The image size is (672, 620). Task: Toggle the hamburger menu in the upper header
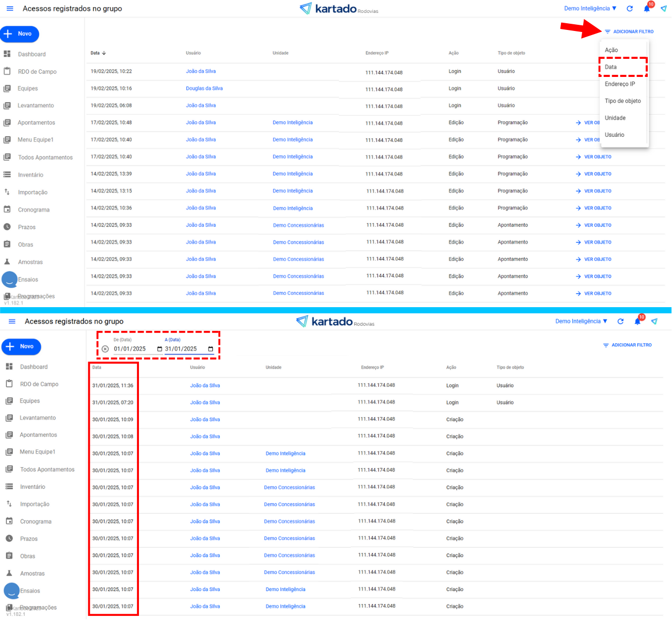point(10,9)
